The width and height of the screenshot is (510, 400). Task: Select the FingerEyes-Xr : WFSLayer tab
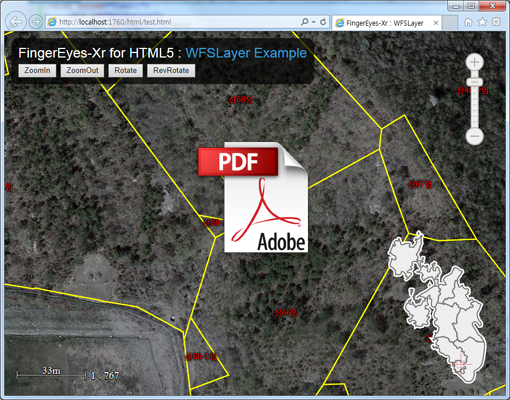(x=387, y=23)
